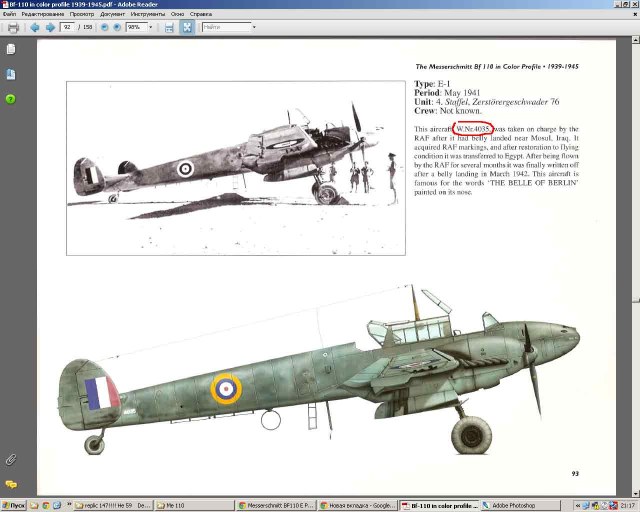Open the Bookmarks side panel
This screenshot has height=512, width=640.
point(10,74)
